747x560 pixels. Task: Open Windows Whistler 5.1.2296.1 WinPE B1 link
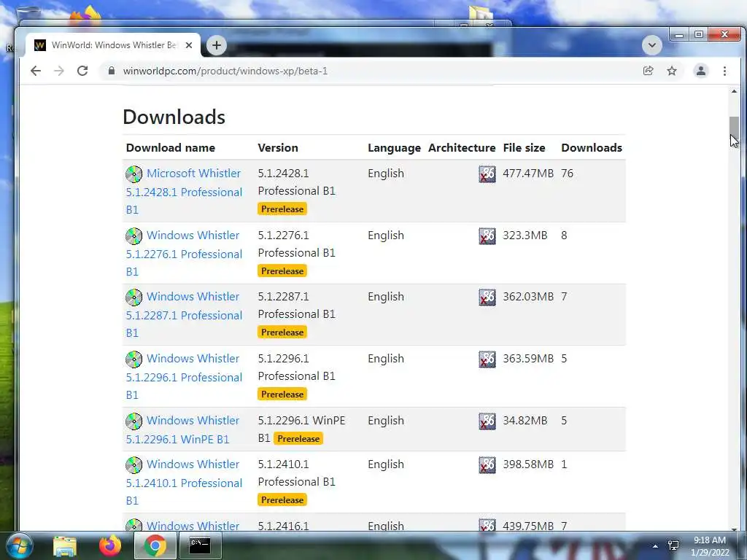click(183, 429)
